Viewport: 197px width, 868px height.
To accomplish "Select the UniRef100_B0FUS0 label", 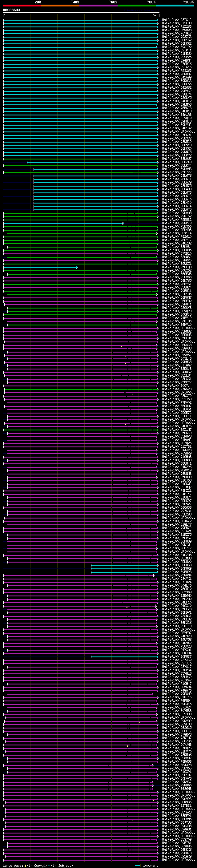I will point(177,565).
